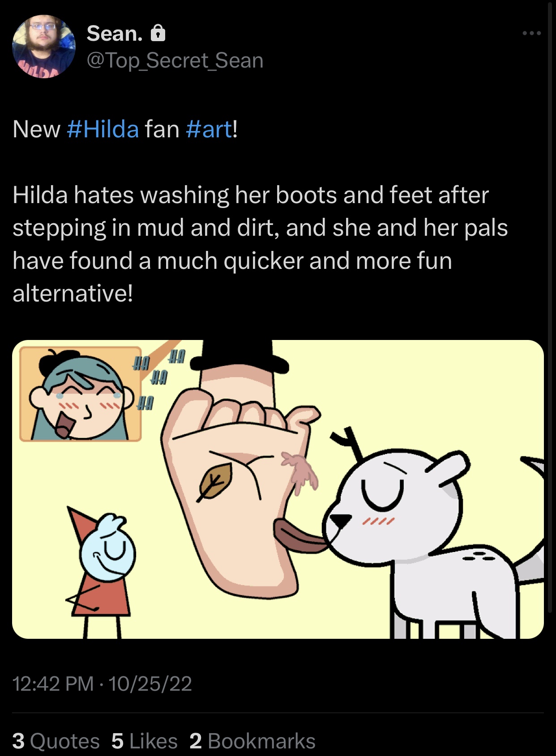Open the tweet's three-dot more options menu
Viewport: 556px width, 756px height.
[532, 34]
